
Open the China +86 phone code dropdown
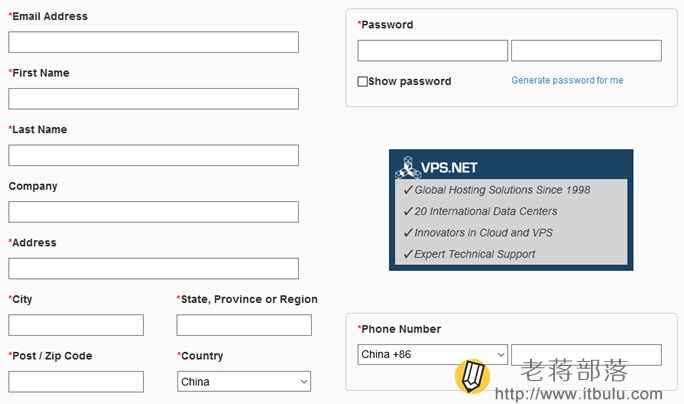click(432, 355)
